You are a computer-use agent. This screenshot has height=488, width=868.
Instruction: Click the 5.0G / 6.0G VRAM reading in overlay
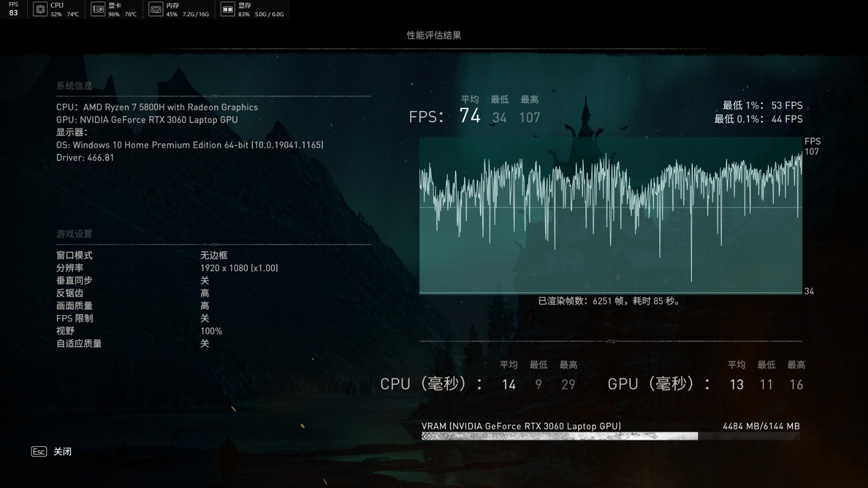pos(269,14)
